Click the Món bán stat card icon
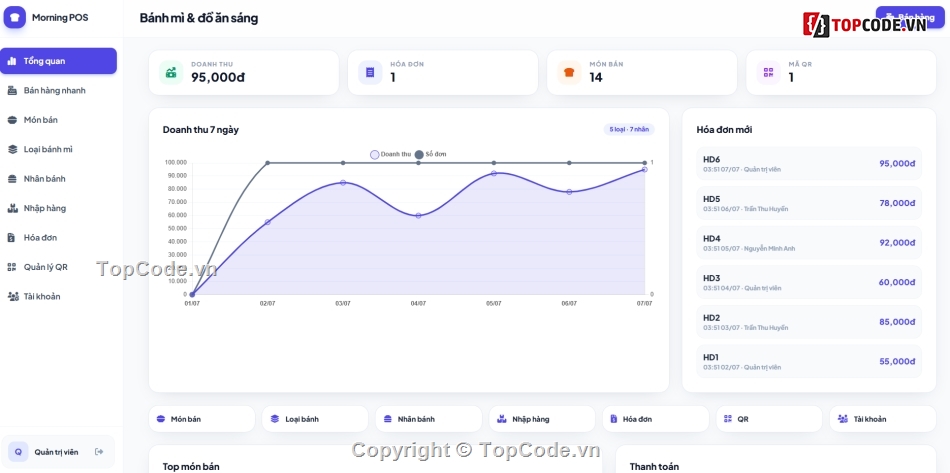 (x=569, y=73)
